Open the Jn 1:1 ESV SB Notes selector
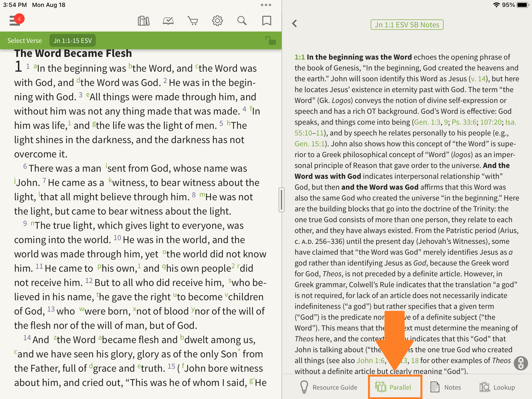The width and height of the screenshot is (532, 399). [407, 25]
